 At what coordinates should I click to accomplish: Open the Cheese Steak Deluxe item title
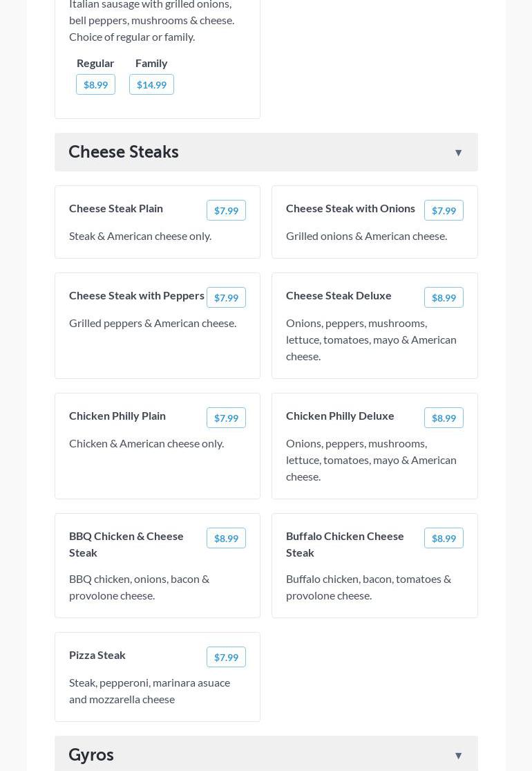click(x=339, y=295)
